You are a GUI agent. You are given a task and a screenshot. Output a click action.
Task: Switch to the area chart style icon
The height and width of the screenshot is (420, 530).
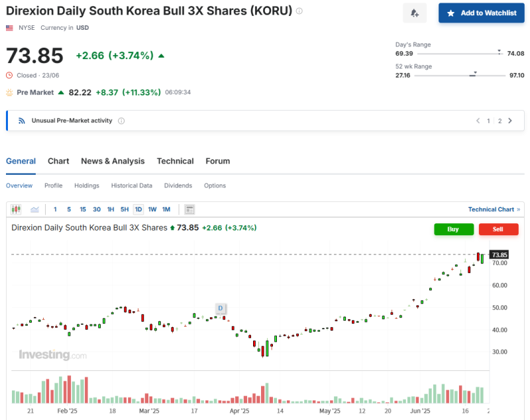34,209
